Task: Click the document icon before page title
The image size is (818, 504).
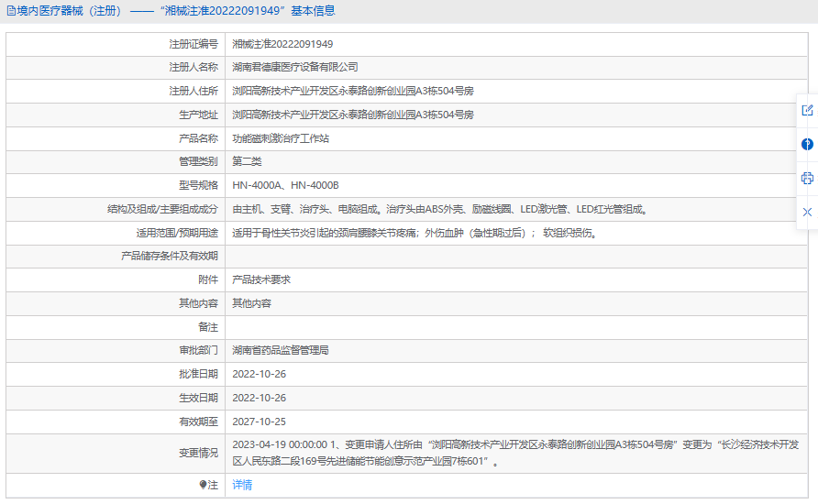Action: pos(11,11)
